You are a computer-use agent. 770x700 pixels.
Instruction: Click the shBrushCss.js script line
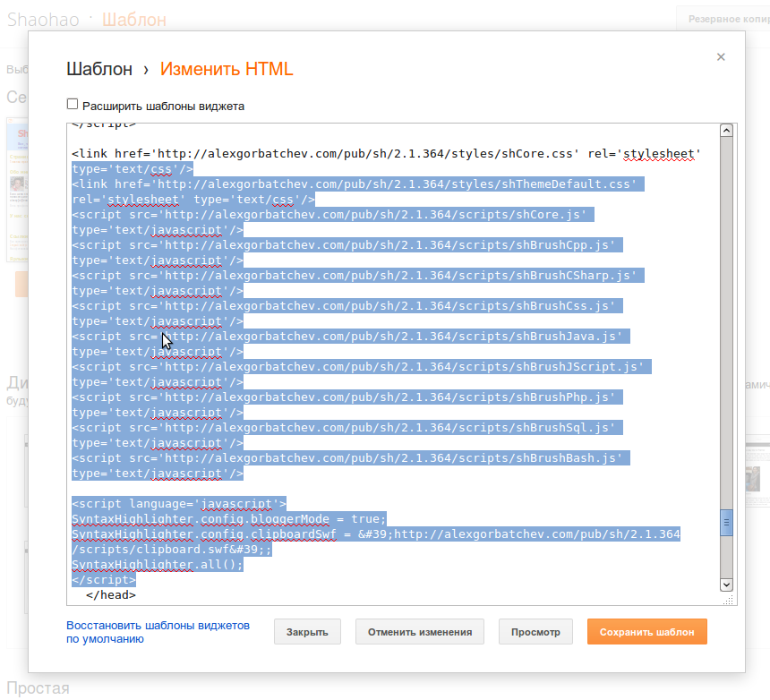347,306
